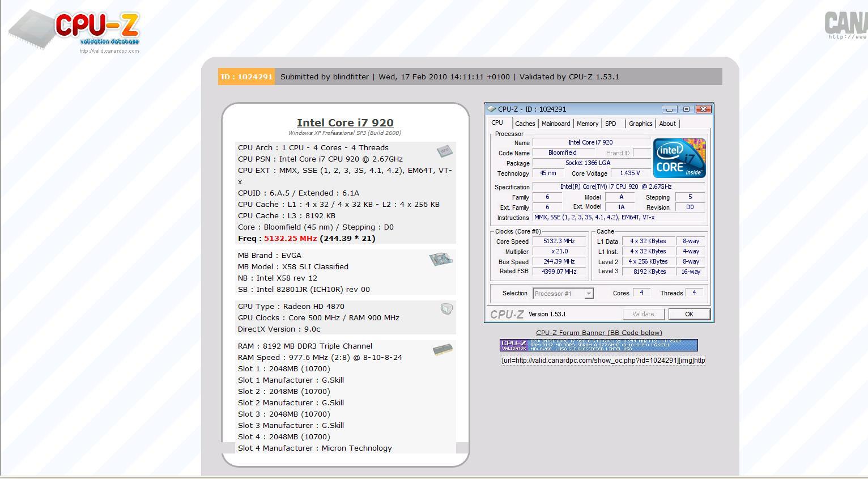Click the DirectX Version : 9.0c line
This screenshot has width=868, height=479.
click(x=279, y=329)
